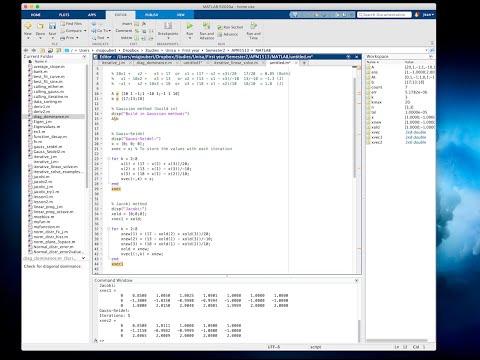The image size is (480, 360).
Task: Click the notification bell icon
Action: click(x=417, y=15)
